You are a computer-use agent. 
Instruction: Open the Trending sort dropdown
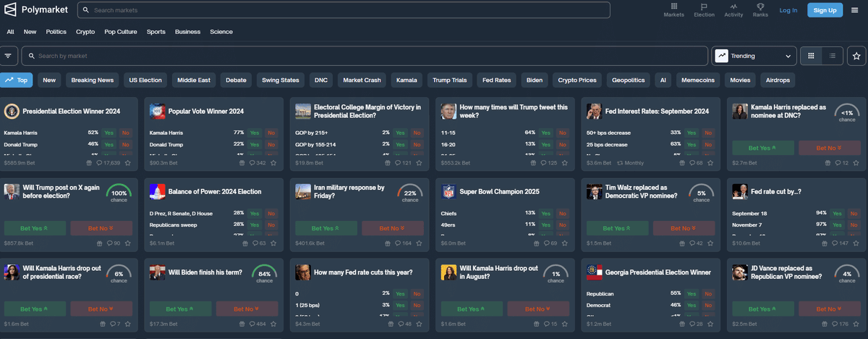click(x=754, y=56)
